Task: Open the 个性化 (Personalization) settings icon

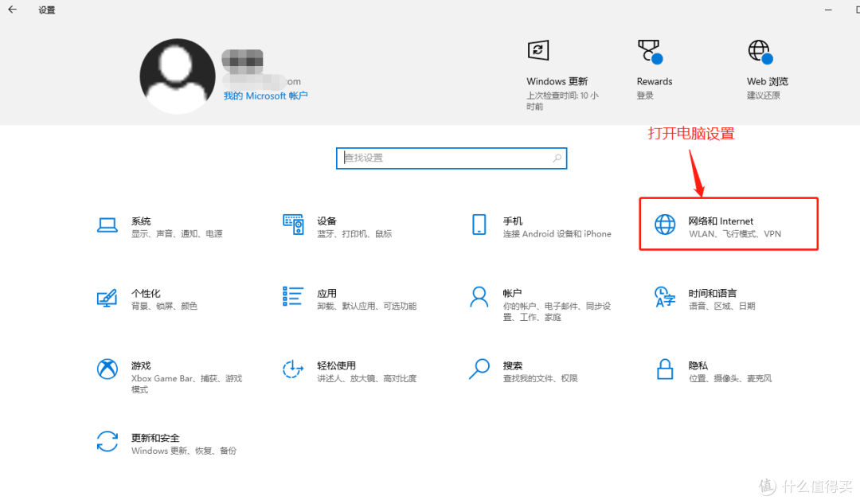Action: click(108, 299)
